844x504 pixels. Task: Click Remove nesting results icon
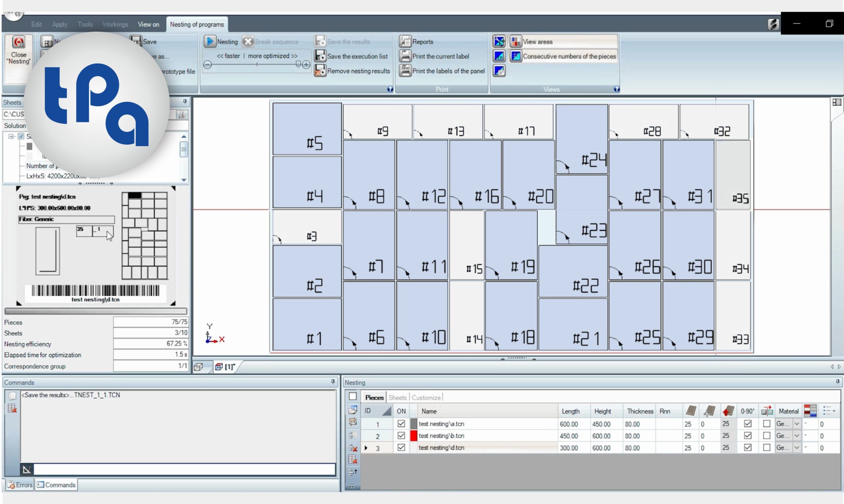tap(319, 70)
